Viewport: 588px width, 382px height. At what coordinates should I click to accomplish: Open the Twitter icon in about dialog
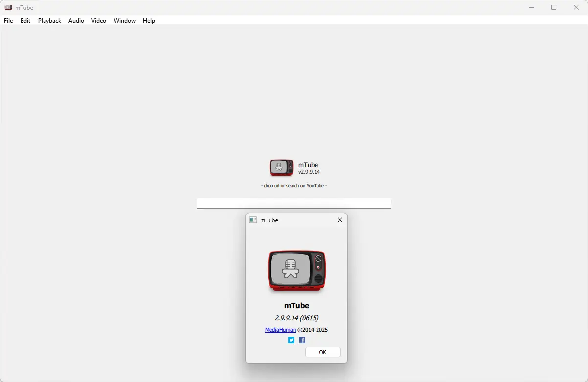tap(292, 340)
